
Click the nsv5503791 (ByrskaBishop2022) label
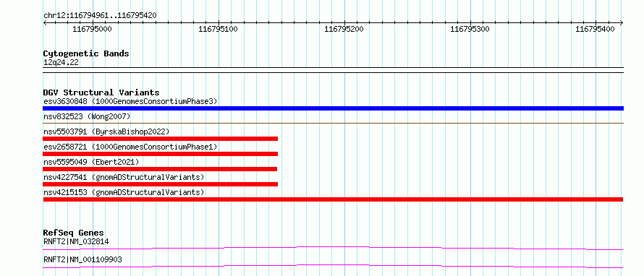click(x=106, y=131)
